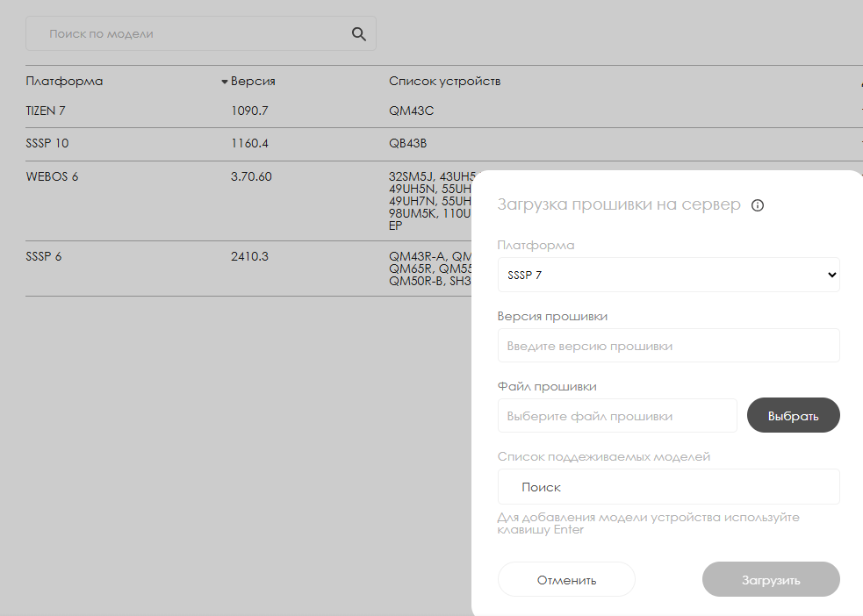Click version number 2410.3
This screenshot has width=863, height=616.
coord(249,256)
